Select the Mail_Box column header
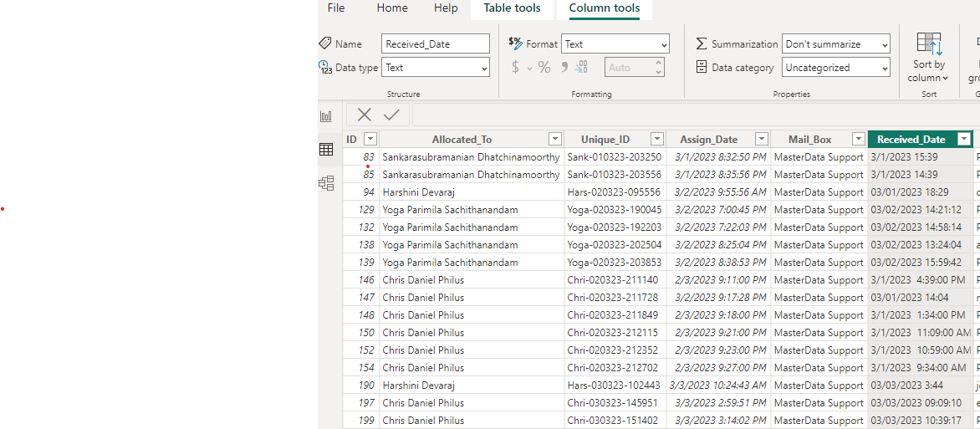Image resolution: width=980 pixels, height=429 pixels. click(x=809, y=140)
